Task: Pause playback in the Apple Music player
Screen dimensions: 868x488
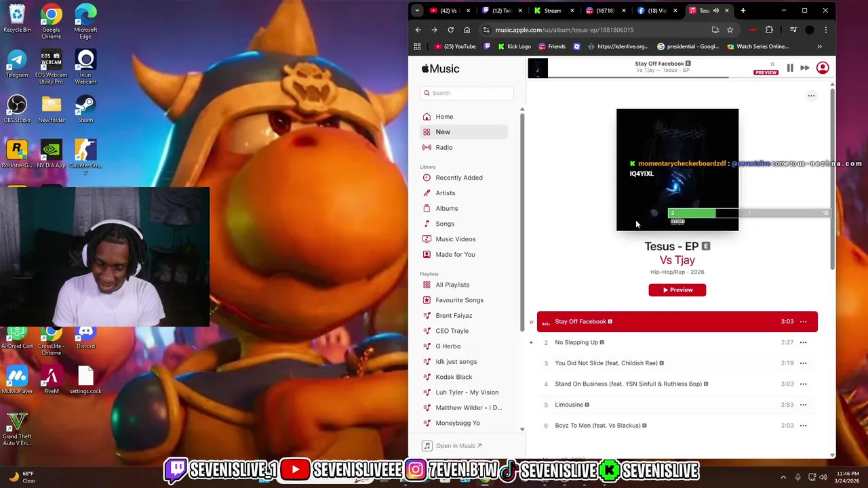Action: [790, 68]
